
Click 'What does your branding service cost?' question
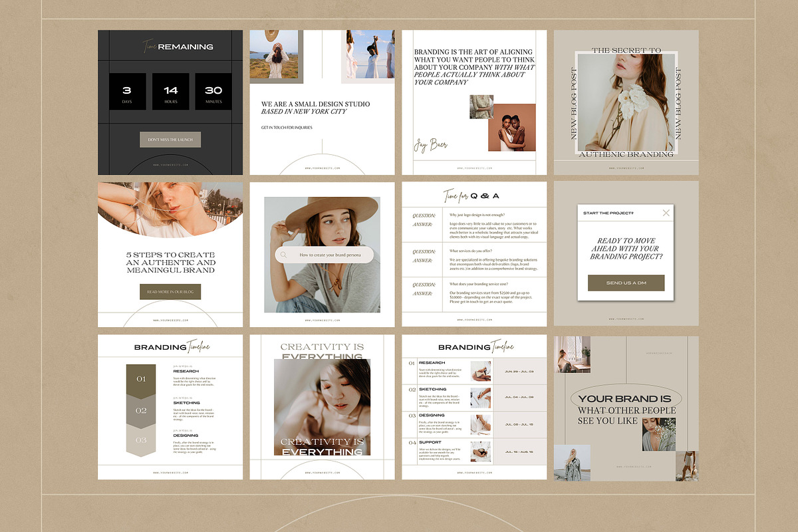pos(479,284)
